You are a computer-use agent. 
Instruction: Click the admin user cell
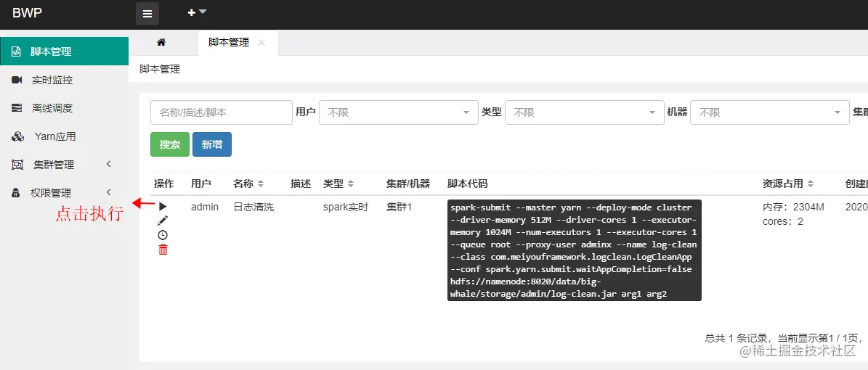click(x=205, y=207)
